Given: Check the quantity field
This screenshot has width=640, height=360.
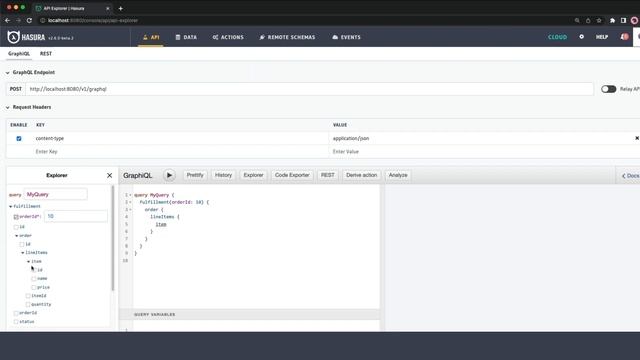Looking at the screenshot, I should pos(28,304).
